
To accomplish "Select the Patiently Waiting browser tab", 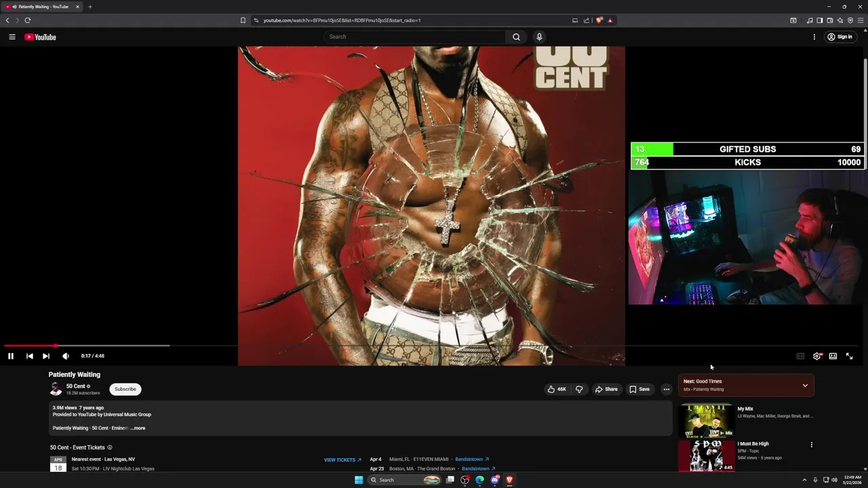I will click(x=42, y=7).
